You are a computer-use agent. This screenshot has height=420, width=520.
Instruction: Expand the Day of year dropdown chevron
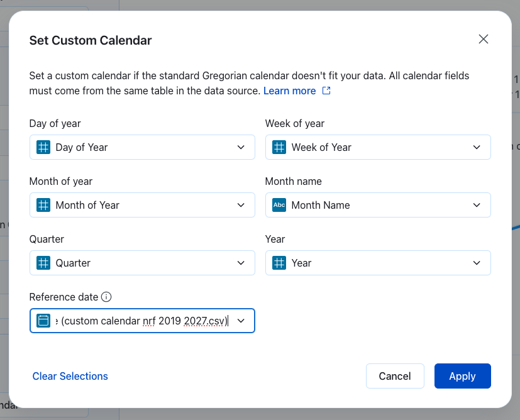pos(241,147)
